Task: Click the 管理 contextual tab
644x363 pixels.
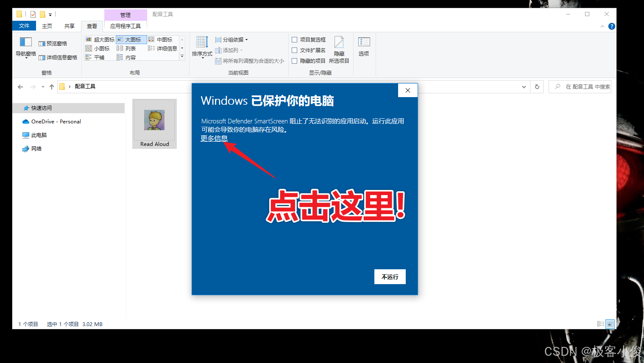Action: (125, 15)
